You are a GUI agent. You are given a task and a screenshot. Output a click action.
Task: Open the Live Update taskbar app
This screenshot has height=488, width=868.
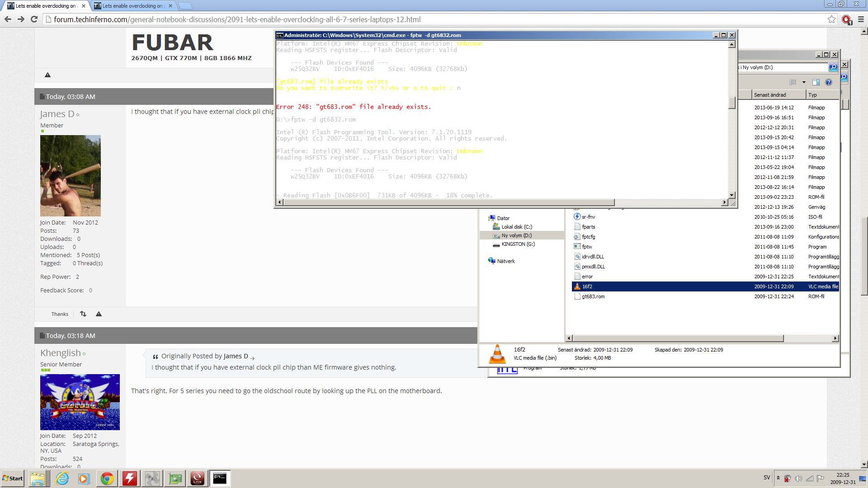[x=198, y=479]
